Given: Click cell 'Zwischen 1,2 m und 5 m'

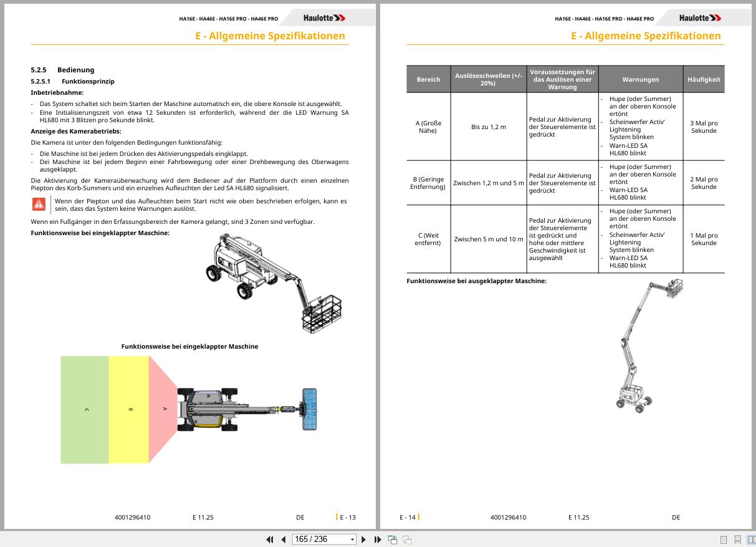Looking at the screenshot, I should click(489, 183).
